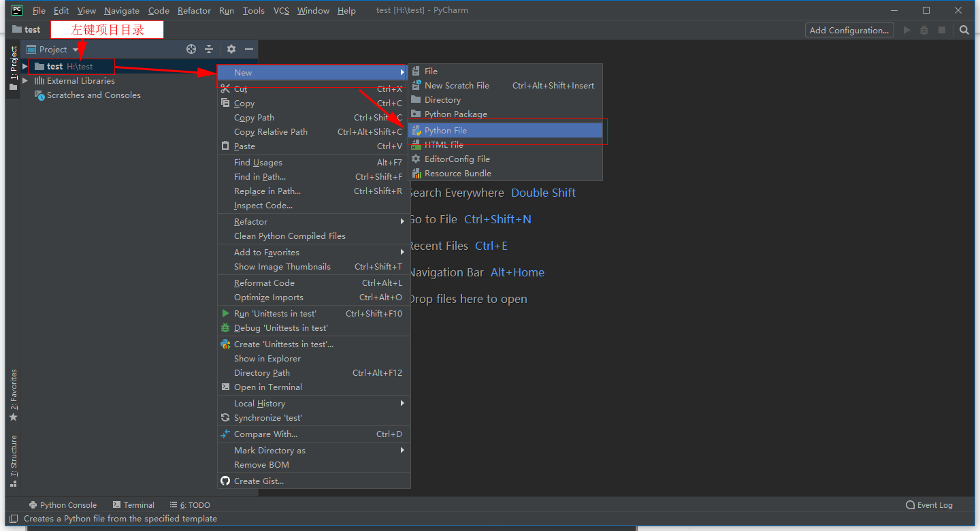Click the Scratches and Consoles icon
The height and width of the screenshot is (531, 980).
pyautogui.click(x=39, y=95)
